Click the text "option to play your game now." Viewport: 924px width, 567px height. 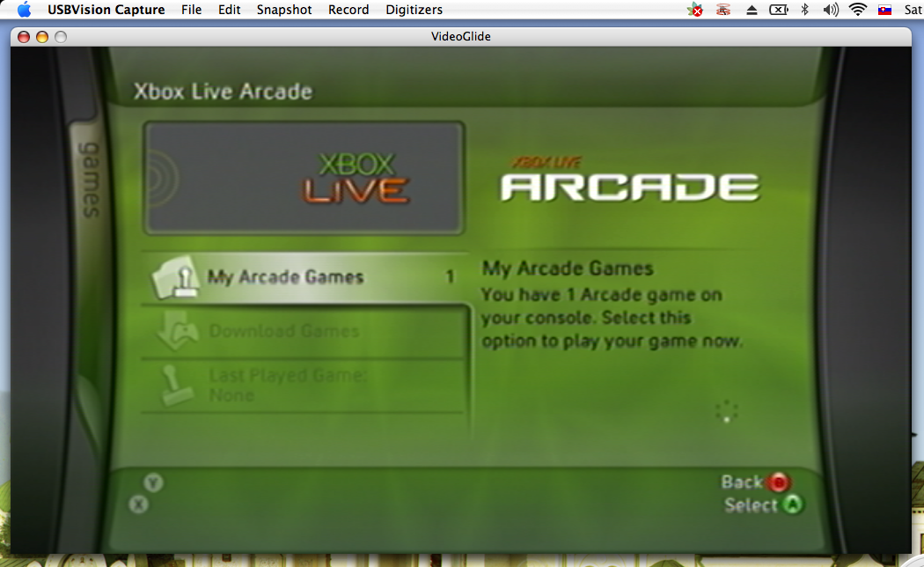[x=612, y=342]
